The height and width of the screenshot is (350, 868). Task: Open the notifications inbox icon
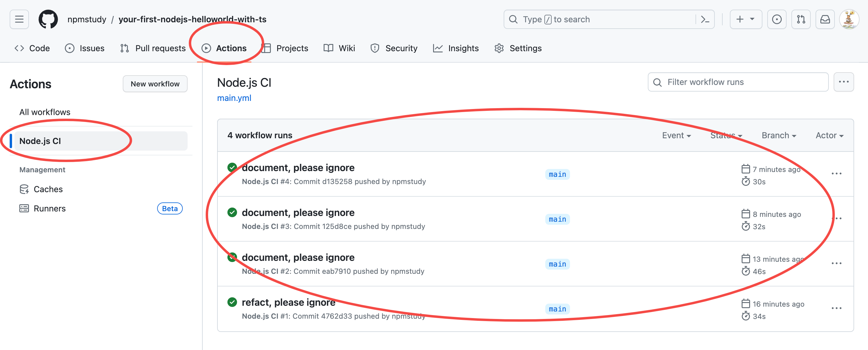(x=825, y=19)
